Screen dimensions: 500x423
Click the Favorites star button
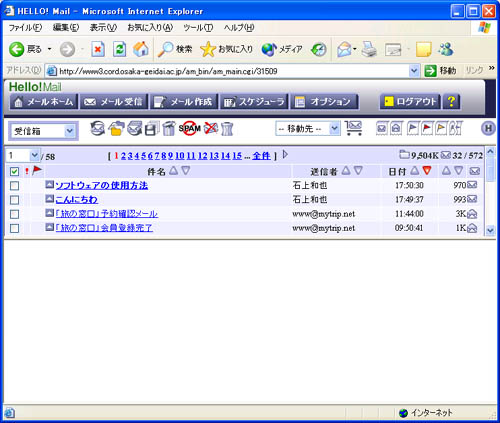(227, 49)
